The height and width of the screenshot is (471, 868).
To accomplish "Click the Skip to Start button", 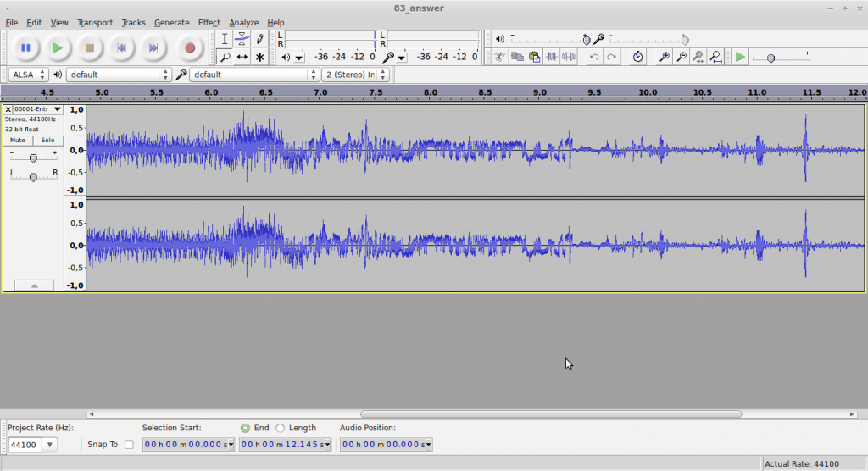I will click(121, 48).
